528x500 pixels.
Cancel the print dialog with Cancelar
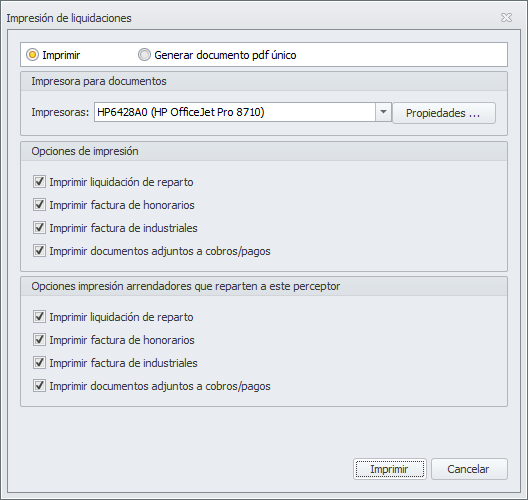(x=469, y=469)
